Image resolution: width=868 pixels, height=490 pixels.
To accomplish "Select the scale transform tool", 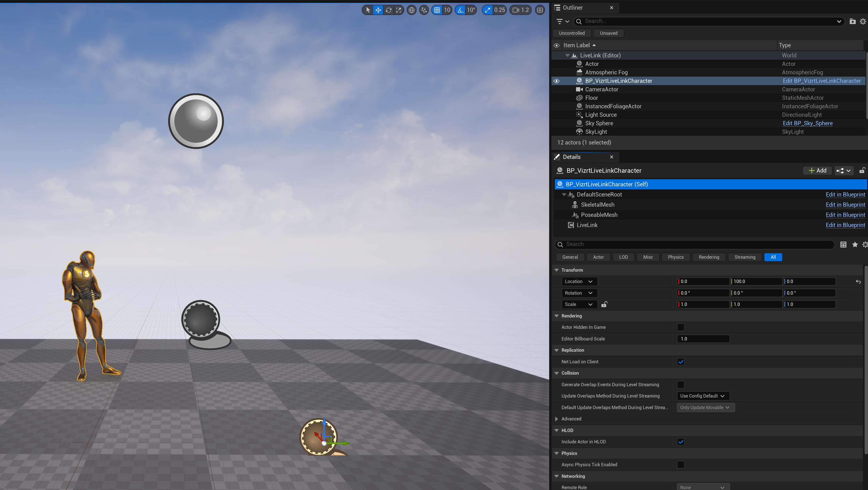I will [399, 10].
